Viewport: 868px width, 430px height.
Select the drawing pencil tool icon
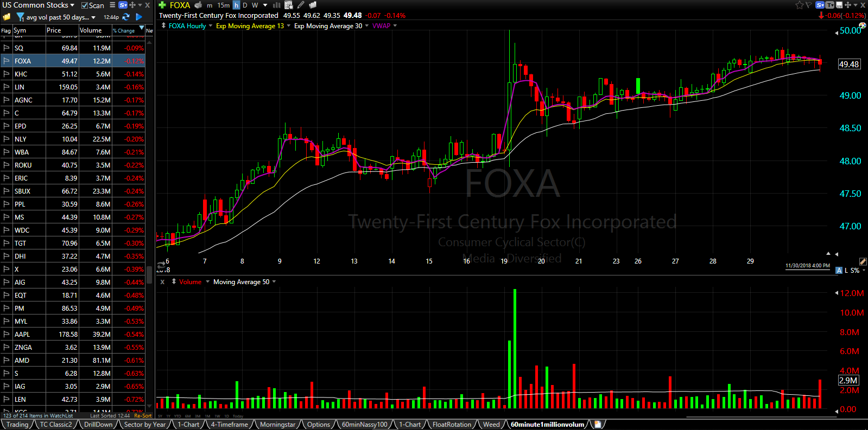point(301,5)
